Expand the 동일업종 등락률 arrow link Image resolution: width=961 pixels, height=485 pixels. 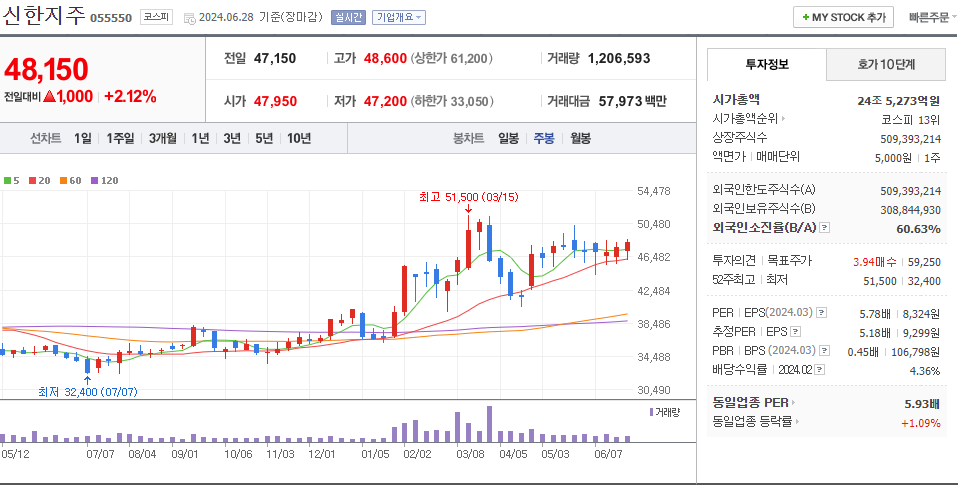pyautogui.click(x=797, y=422)
